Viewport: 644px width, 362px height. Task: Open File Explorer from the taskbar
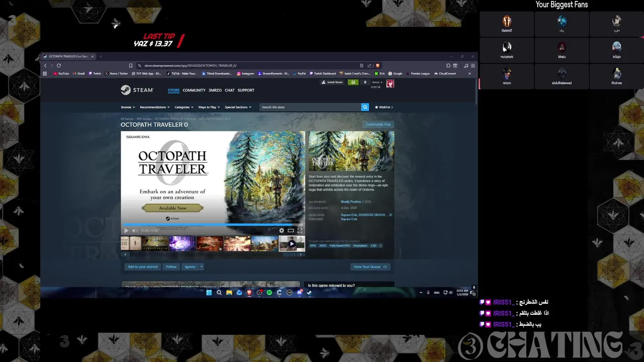pos(229,293)
